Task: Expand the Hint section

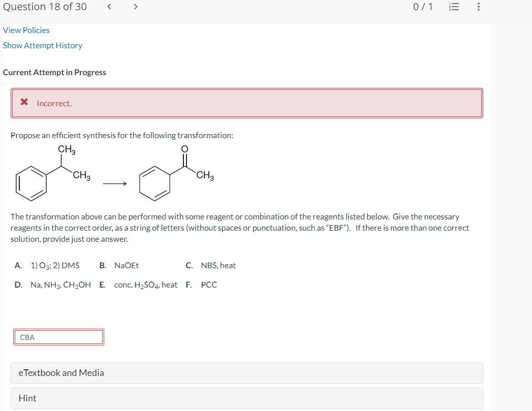Action: coord(27,398)
